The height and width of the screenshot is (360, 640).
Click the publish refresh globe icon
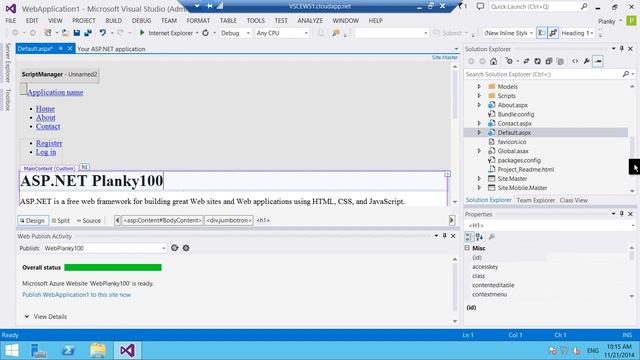(x=175, y=248)
